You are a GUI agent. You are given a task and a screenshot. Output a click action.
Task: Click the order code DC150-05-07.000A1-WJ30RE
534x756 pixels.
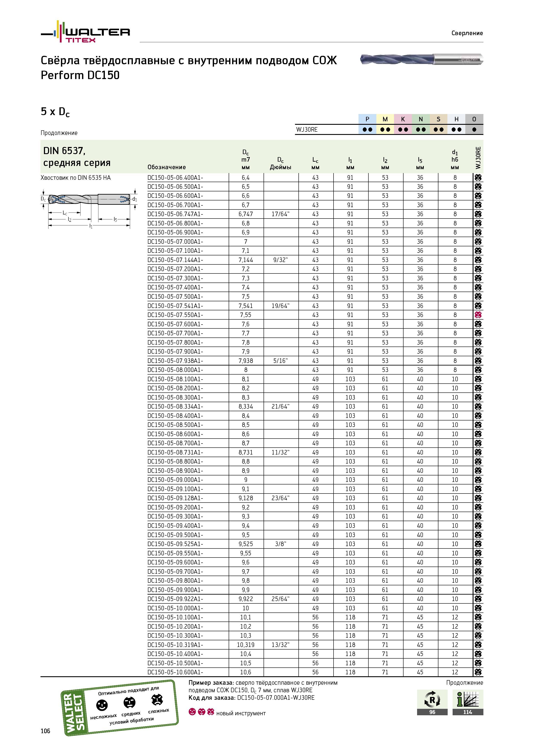[276, 698]
